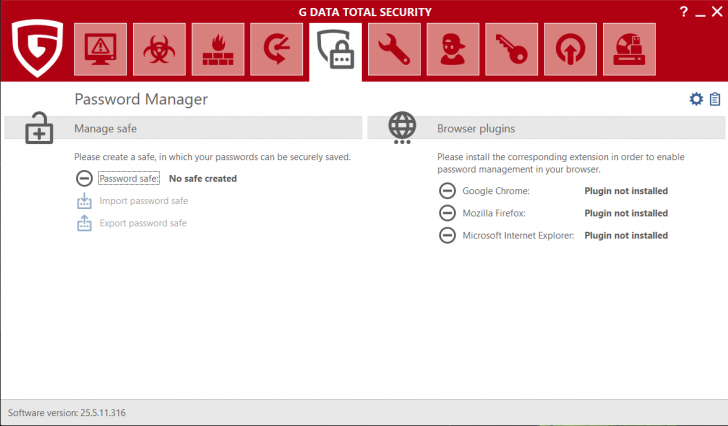Open the Virus protection biohazard icon
This screenshot has width=728, height=426.
click(159, 49)
